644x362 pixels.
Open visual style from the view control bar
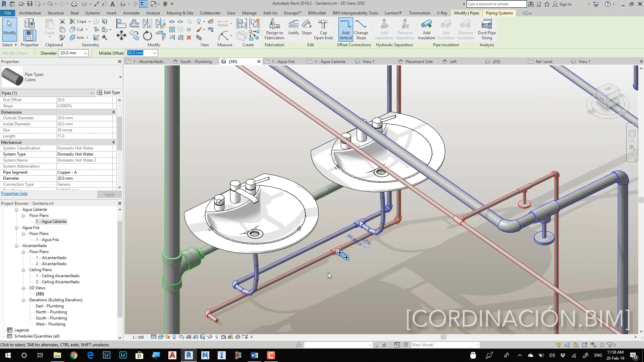coord(161,337)
